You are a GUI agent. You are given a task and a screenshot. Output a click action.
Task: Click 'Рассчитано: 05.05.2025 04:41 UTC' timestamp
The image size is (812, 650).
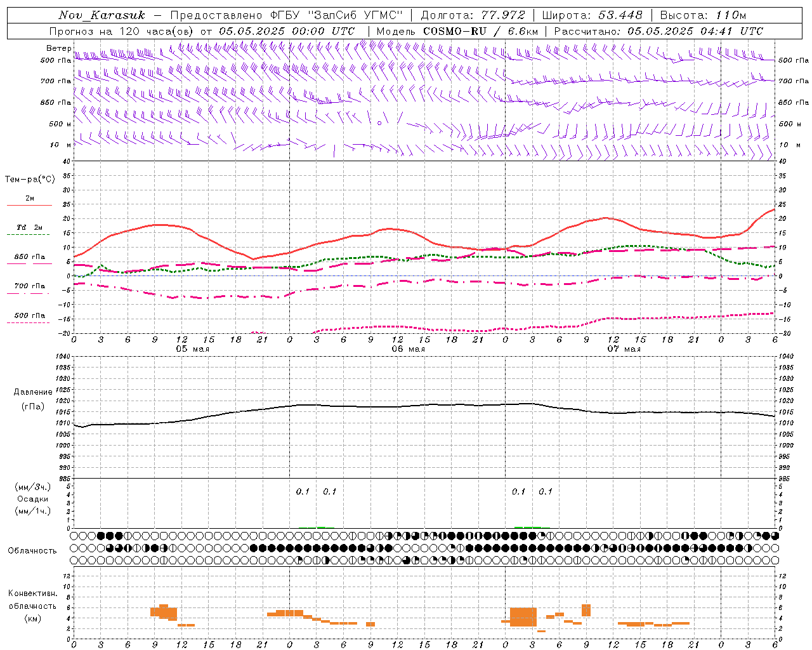click(x=658, y=31)
